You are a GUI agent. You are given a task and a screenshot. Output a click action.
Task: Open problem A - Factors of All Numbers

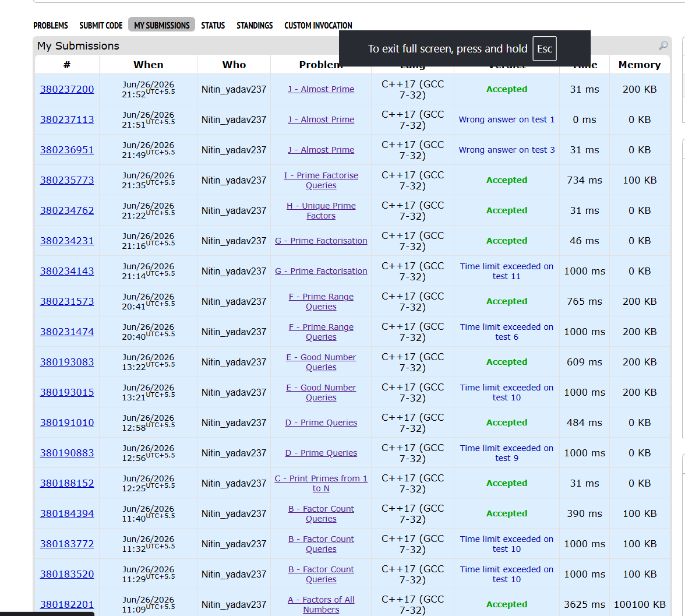tap(321, 604)
